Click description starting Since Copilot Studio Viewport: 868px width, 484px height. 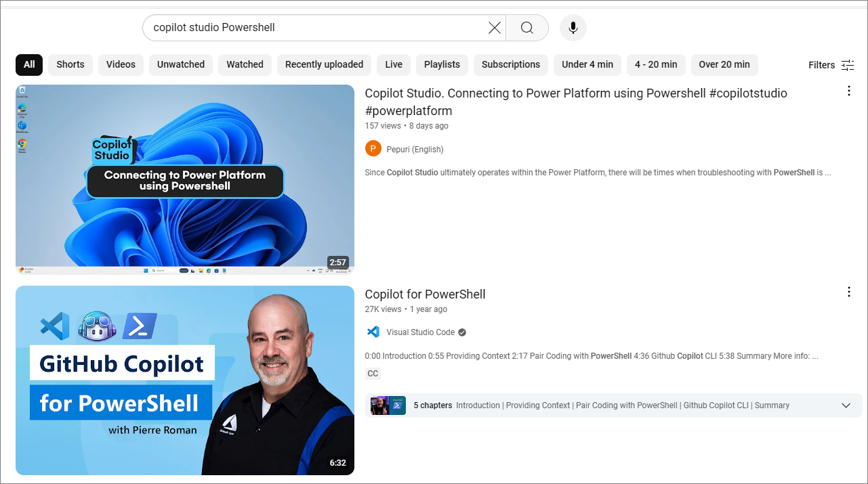(x=598, y=173)
